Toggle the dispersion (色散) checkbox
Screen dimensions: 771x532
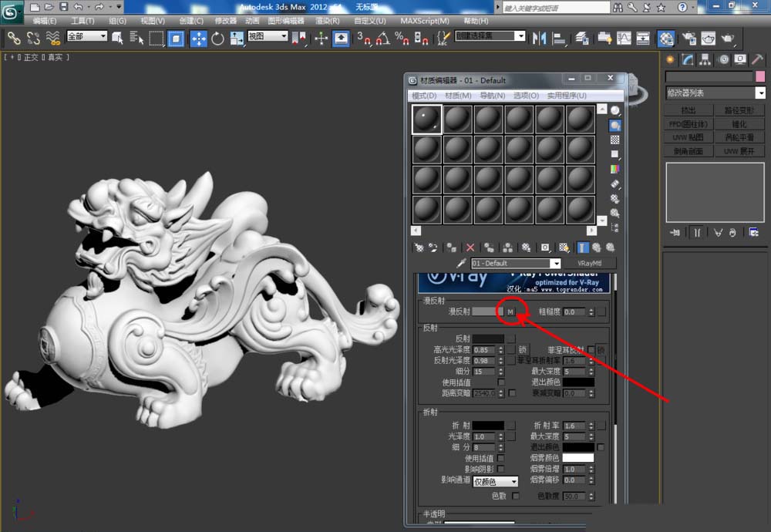pos(515,496)
